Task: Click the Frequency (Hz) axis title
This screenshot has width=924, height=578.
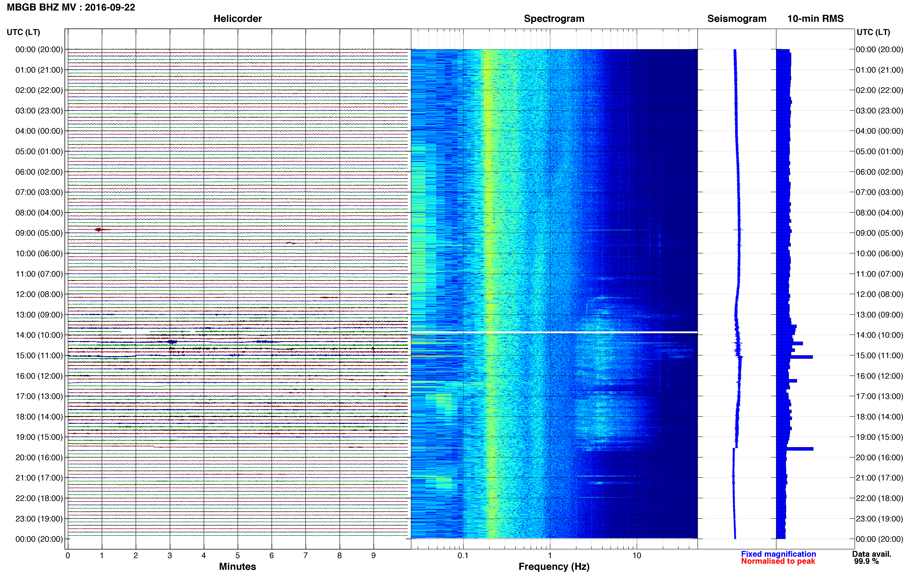Action: pos(554,566)
